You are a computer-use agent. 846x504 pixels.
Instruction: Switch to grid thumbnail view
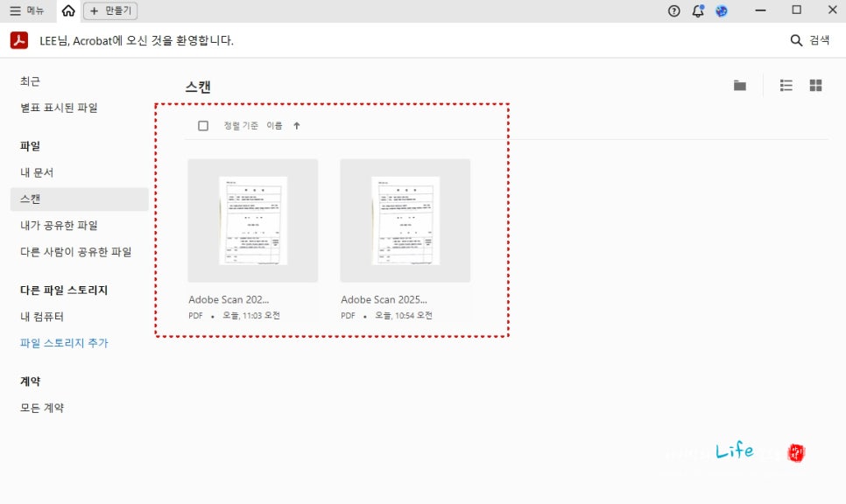click(816, 85)
